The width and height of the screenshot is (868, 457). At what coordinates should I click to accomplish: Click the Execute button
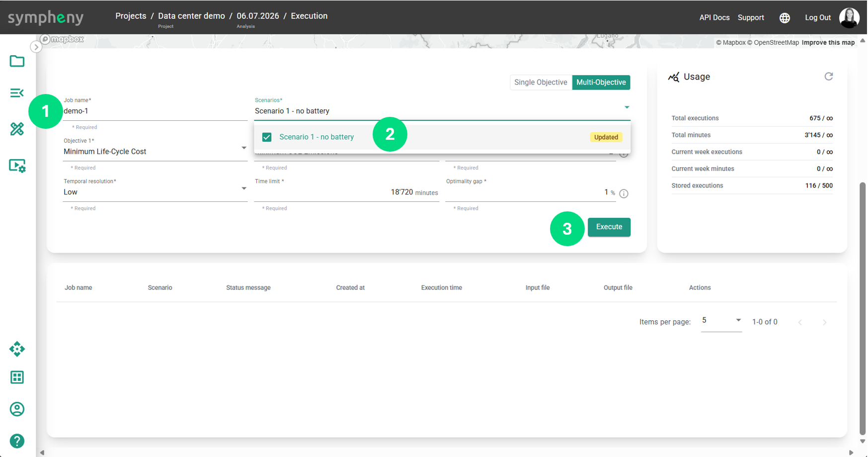609,227
